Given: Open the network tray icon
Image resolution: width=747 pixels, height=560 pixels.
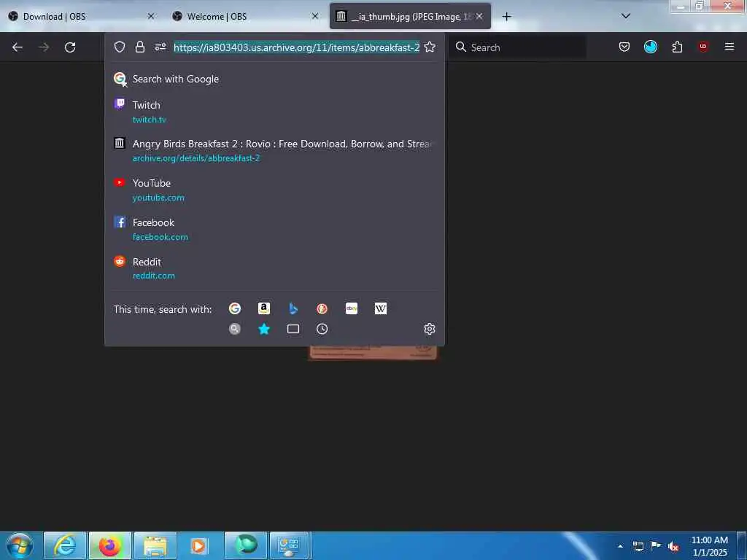Looking at the screenshot, I should pos(638,546).
